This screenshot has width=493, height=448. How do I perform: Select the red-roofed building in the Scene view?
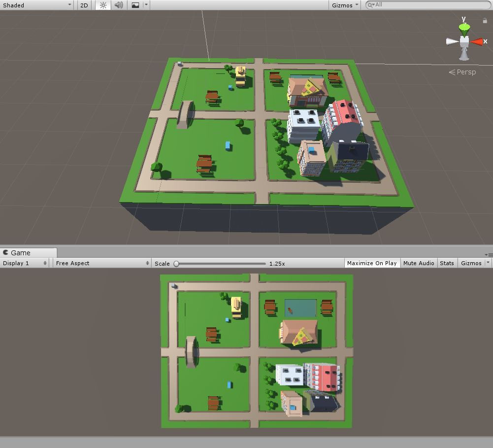click(343, 122)
